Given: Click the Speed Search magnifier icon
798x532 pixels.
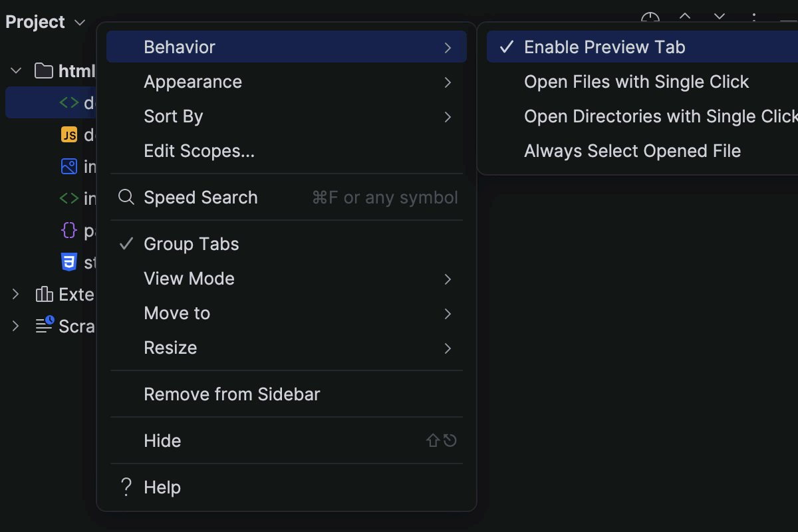Looking at the screenshot, I should 126,197.
